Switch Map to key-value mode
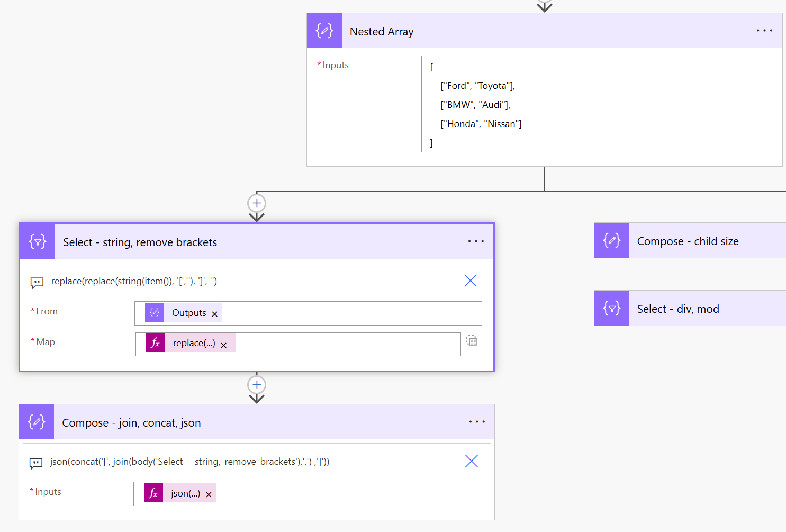 click(472, 341)
